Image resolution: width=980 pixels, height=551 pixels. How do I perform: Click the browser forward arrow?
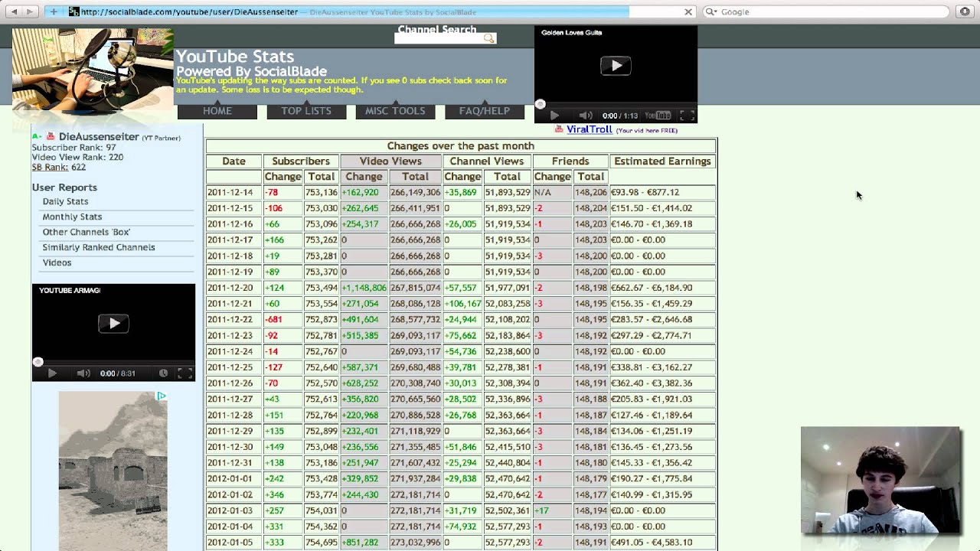coord(29,11)
